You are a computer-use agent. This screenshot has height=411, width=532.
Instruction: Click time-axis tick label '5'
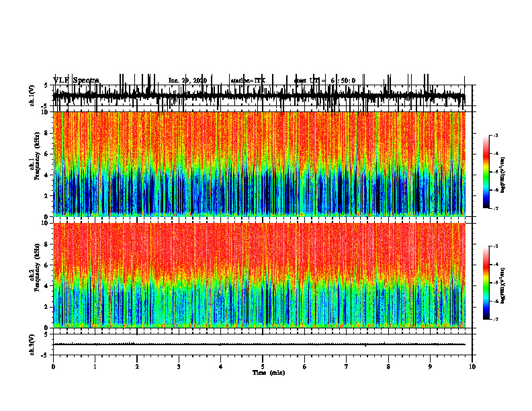click(x=263, y=367)
